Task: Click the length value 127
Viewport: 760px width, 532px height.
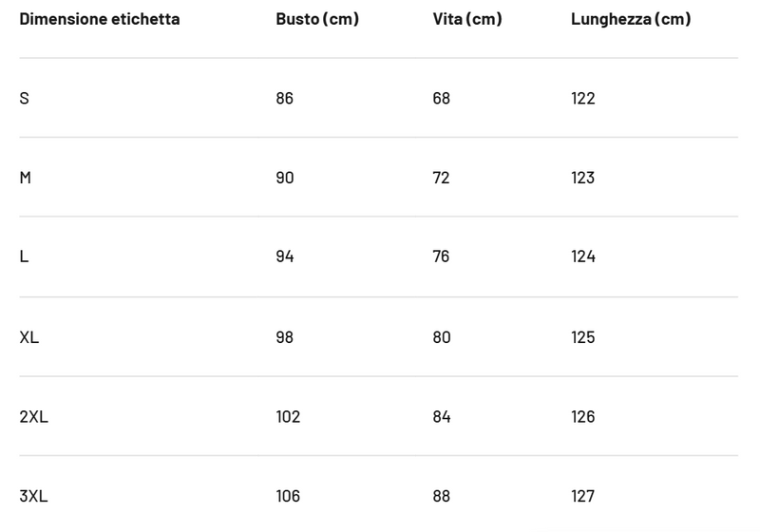Action: tap(582, 496)
